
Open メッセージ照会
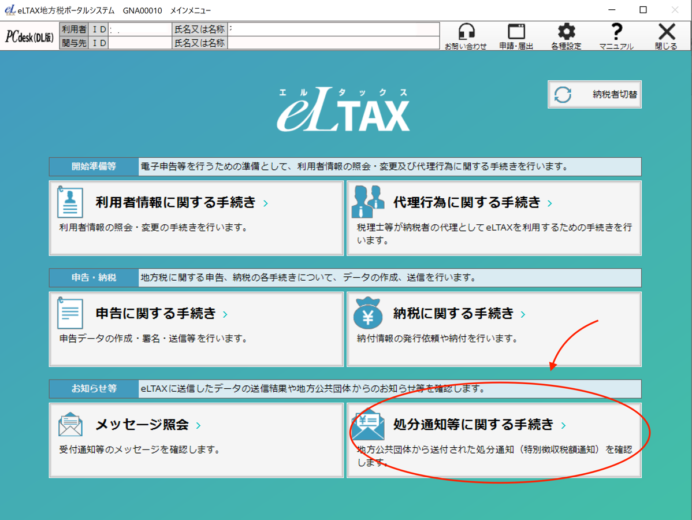[x=196, y=440]
